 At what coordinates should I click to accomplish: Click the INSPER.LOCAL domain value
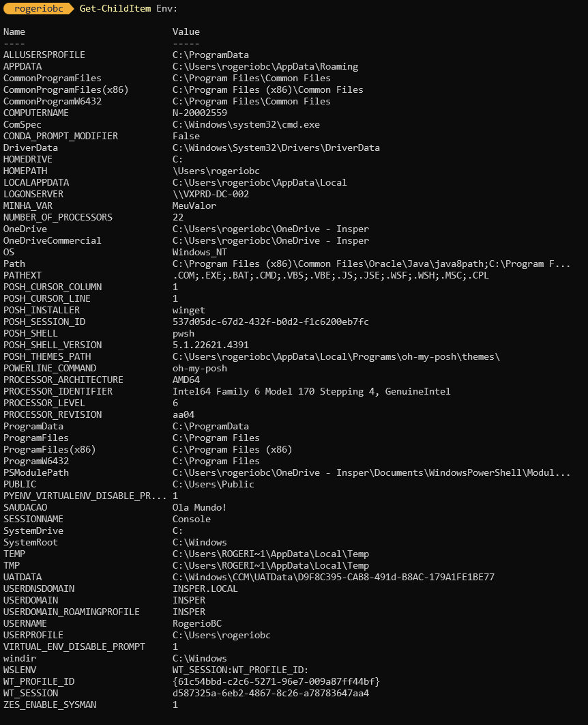pos(205,588)
